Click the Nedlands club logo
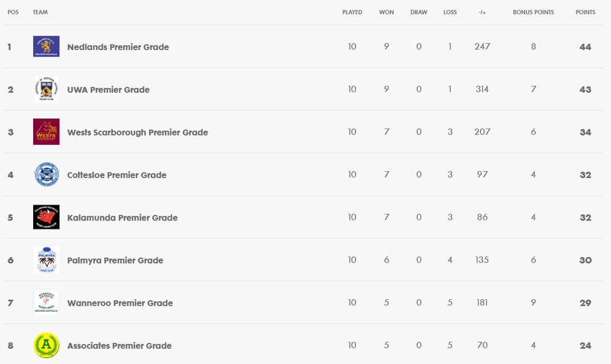The height and width of the screenshot is (364, 611). 46,46
